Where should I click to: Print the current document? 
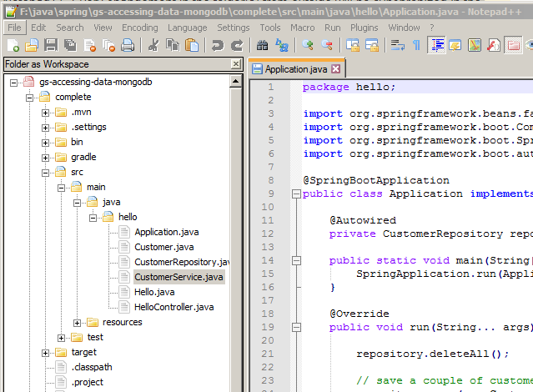click(x=128, y=45)
